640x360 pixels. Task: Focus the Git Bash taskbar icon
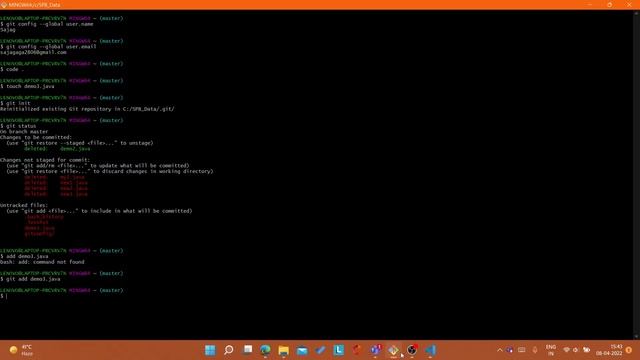pyautogui.click(x=393, y=350)
